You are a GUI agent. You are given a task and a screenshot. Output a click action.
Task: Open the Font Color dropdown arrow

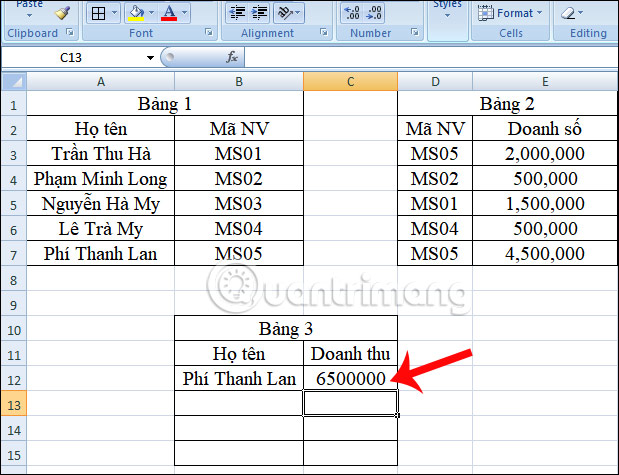[184, 13]
